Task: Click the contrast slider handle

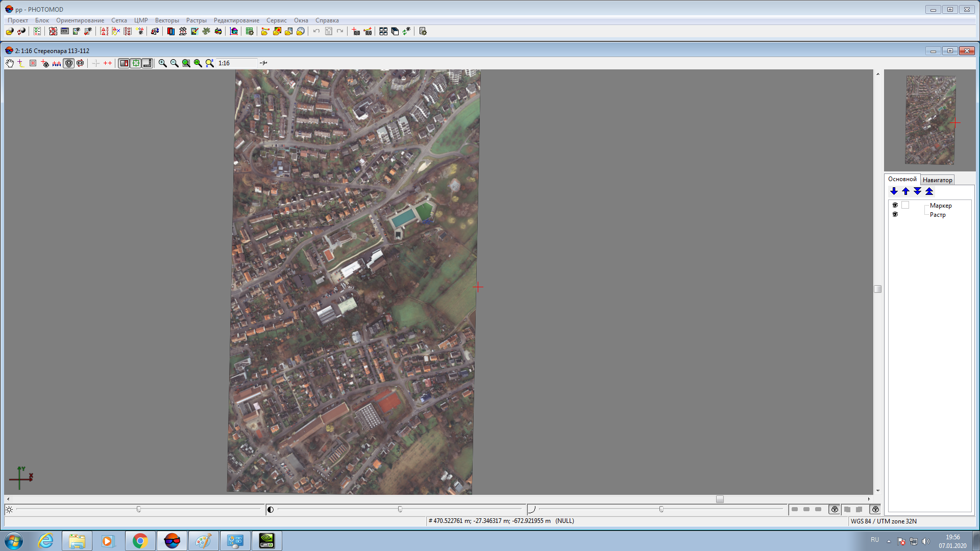Action: click(400, 509)
